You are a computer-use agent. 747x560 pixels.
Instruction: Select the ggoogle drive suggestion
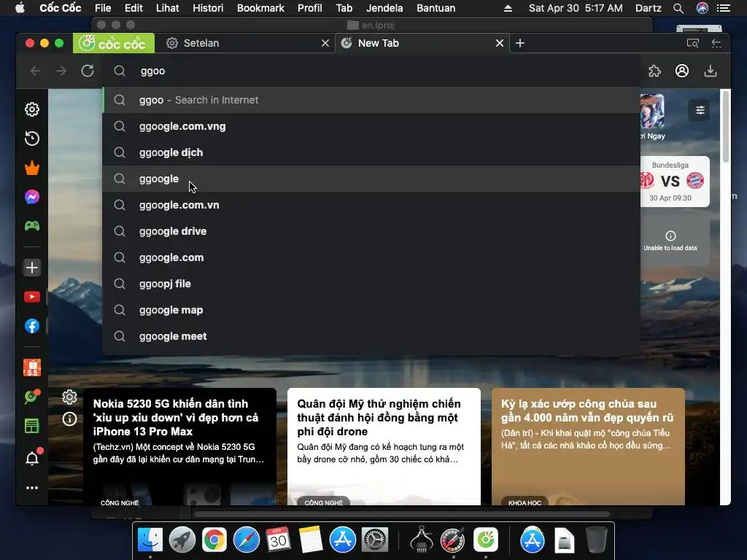371,231
